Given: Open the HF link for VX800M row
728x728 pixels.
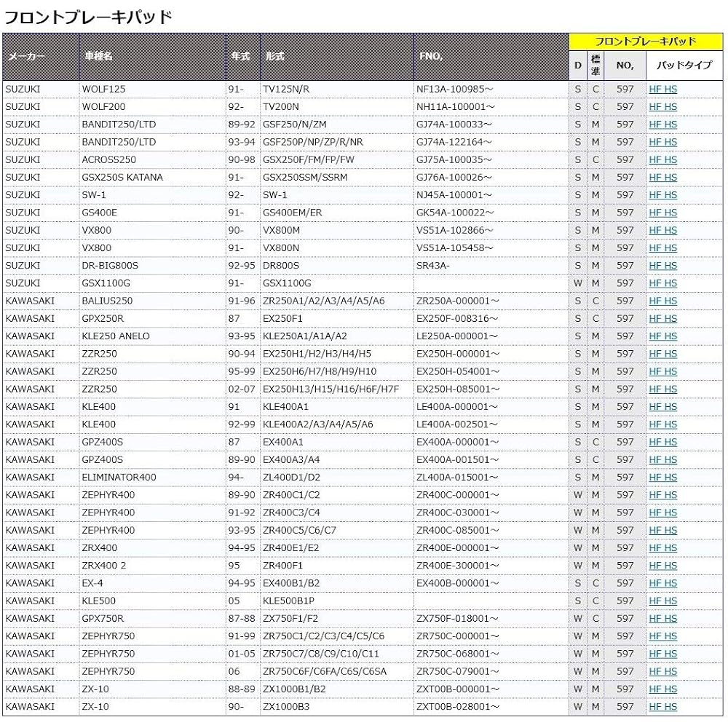Looking at the screenshot, I should click(654, 230).
